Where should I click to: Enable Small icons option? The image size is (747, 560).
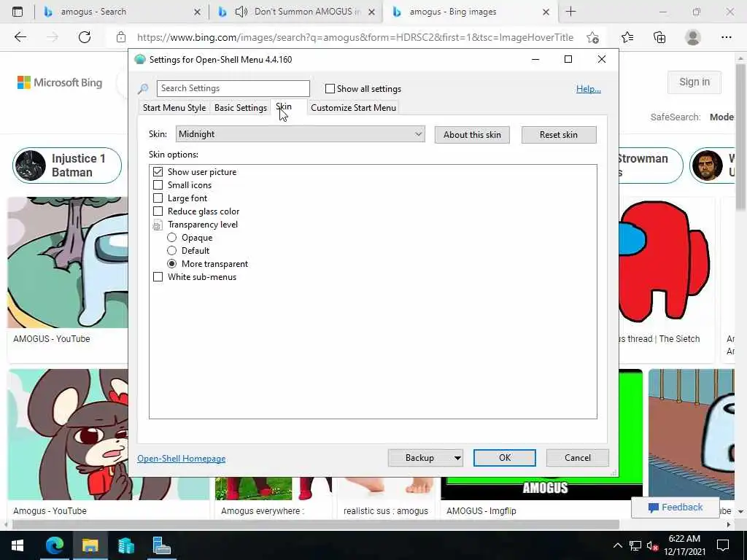pyautogui.click(x=158, y=184)
